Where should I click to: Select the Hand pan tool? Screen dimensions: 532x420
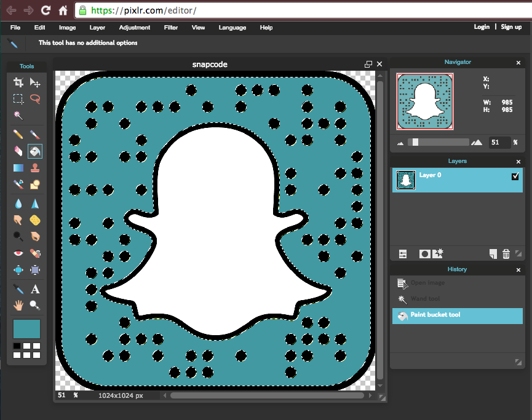coord(18,306)
